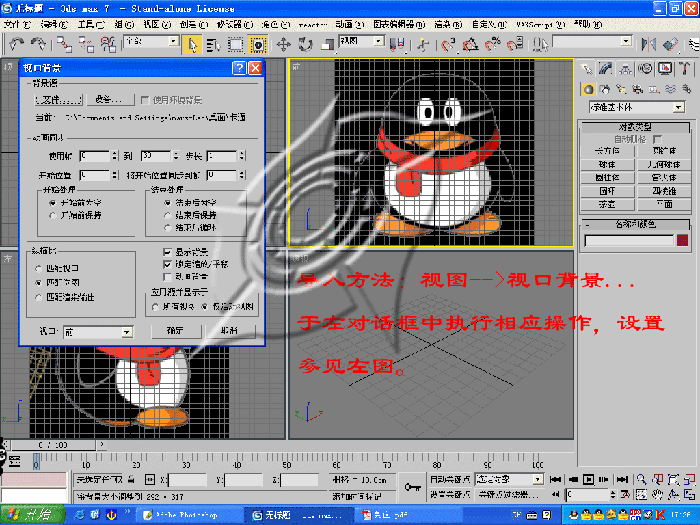Select 开始前保持 radio option
The image size is (700, 525).
[53, 216]
